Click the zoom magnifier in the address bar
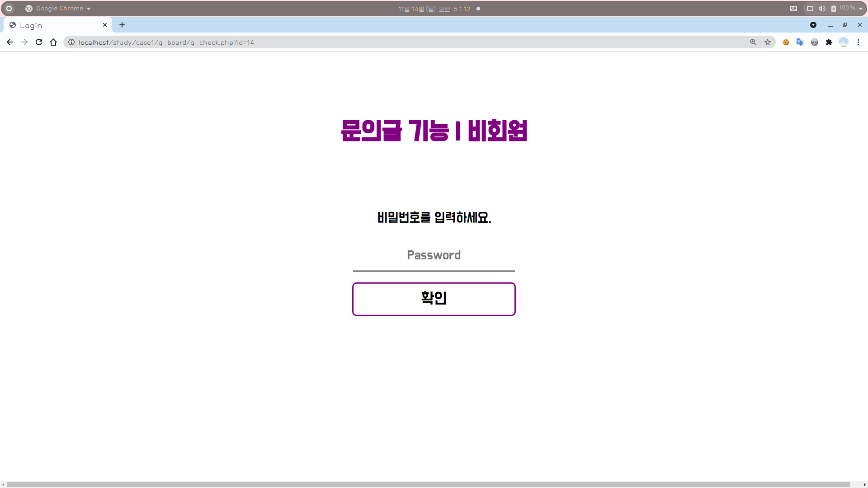The height and width of the screenshot is (488, 868). tap(753, 42)
